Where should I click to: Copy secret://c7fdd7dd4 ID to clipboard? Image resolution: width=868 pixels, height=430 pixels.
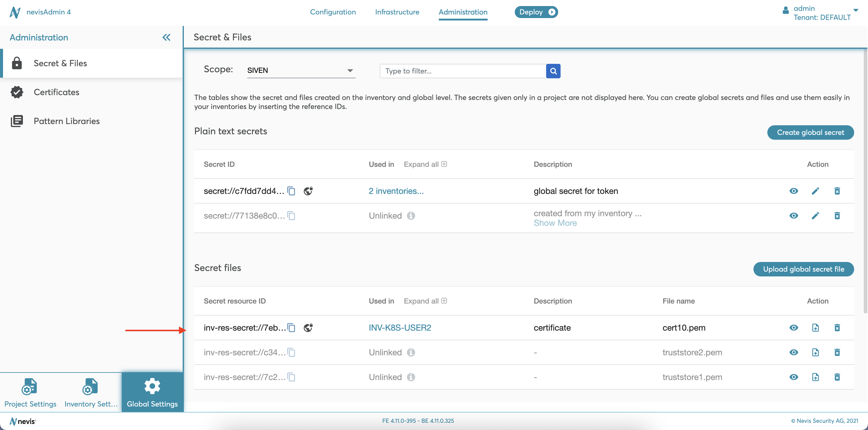291,191
